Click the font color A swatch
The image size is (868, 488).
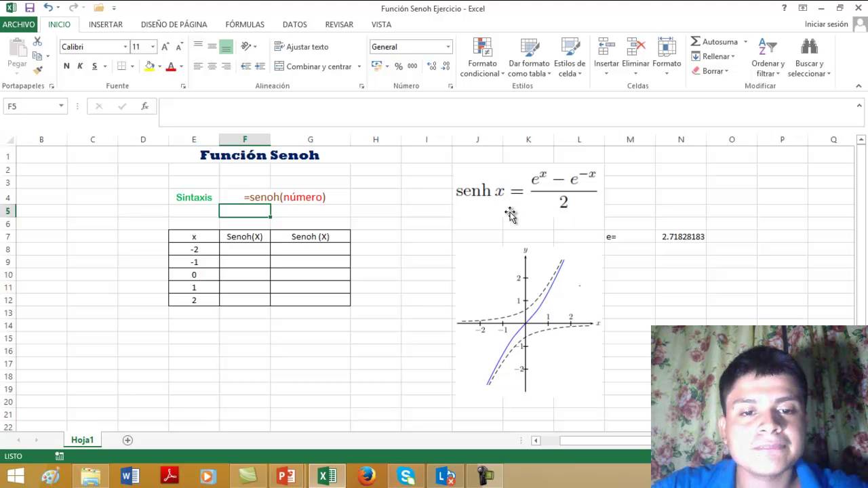171,66
